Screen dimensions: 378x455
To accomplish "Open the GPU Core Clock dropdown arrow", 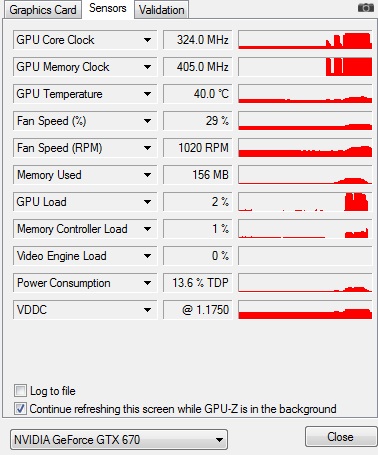I will tap(147, 40).
